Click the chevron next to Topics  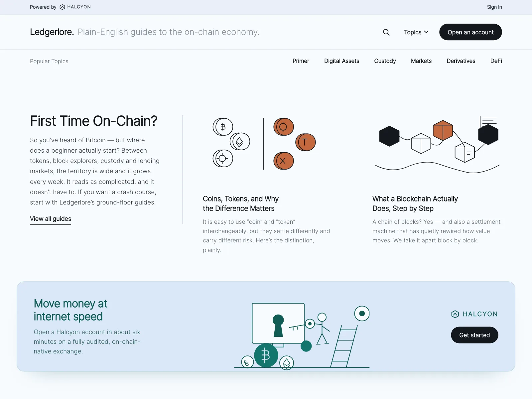[426, 32]
